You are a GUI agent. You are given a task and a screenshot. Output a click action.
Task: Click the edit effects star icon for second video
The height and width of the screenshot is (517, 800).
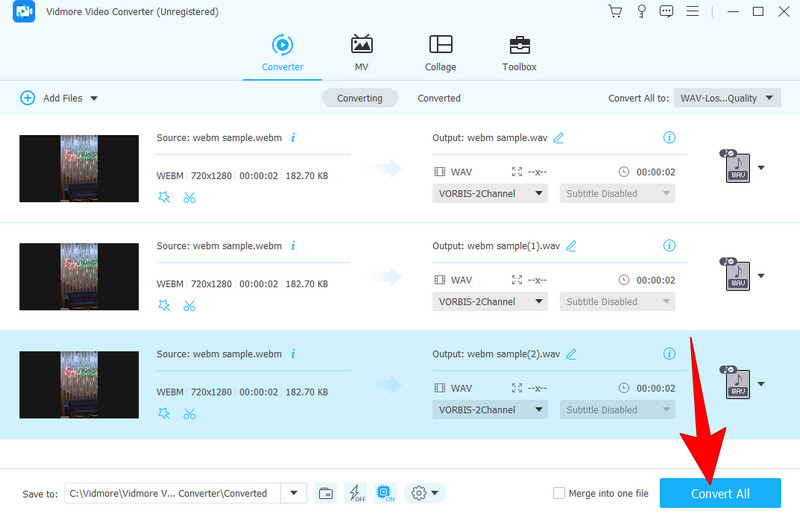tap(164, 305)
